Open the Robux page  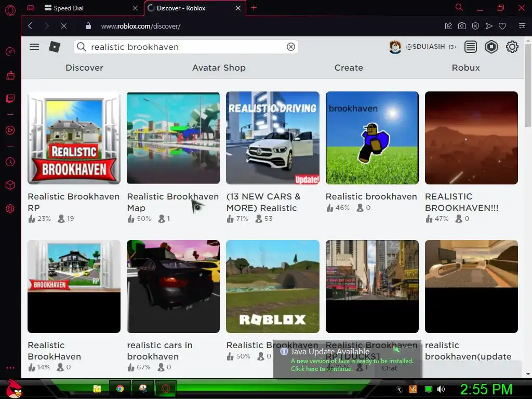tap(466, 68)
